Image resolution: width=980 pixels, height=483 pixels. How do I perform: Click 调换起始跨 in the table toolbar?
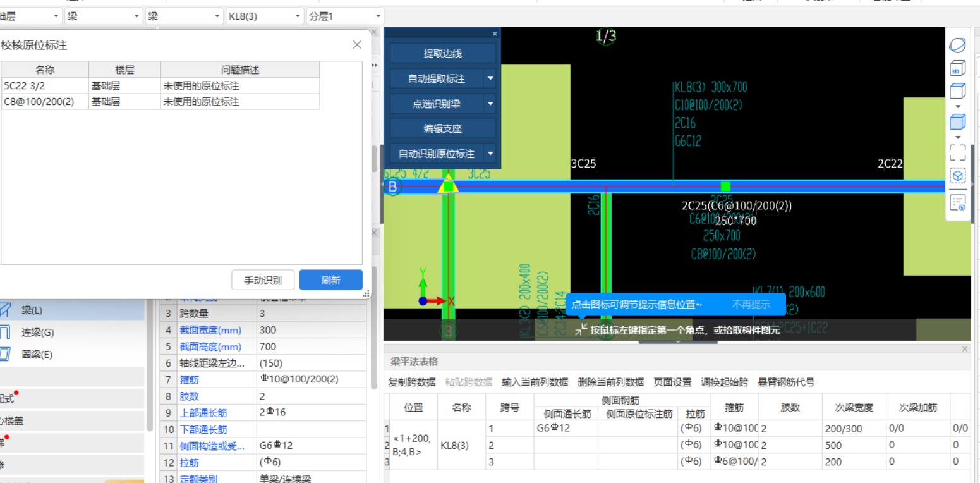point(725,382)
